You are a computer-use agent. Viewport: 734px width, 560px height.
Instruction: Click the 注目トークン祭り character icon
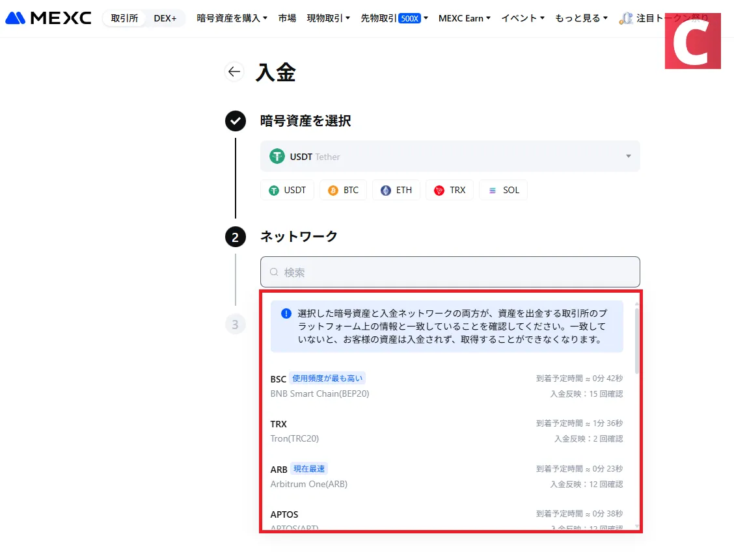pos(625,18)
